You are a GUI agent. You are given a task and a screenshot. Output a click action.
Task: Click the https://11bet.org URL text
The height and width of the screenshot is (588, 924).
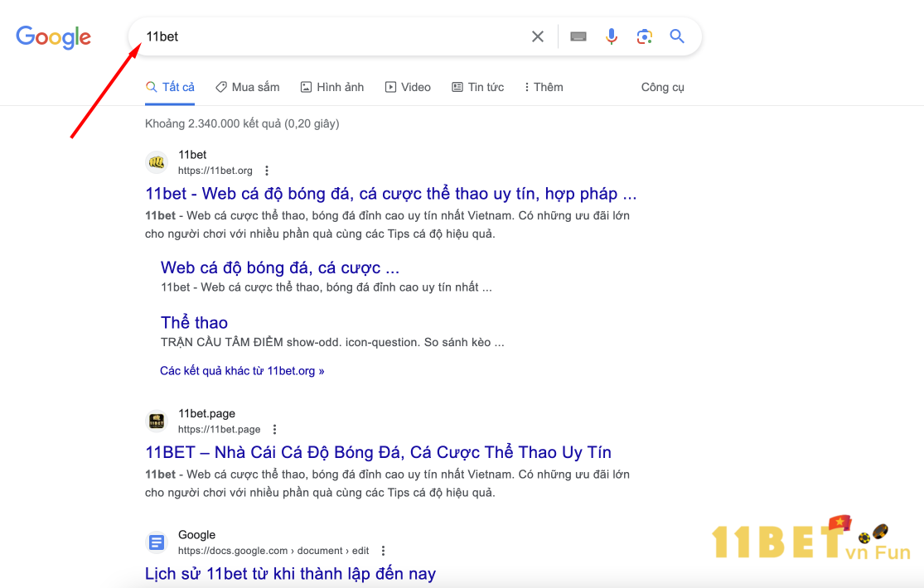click(215, 171)
